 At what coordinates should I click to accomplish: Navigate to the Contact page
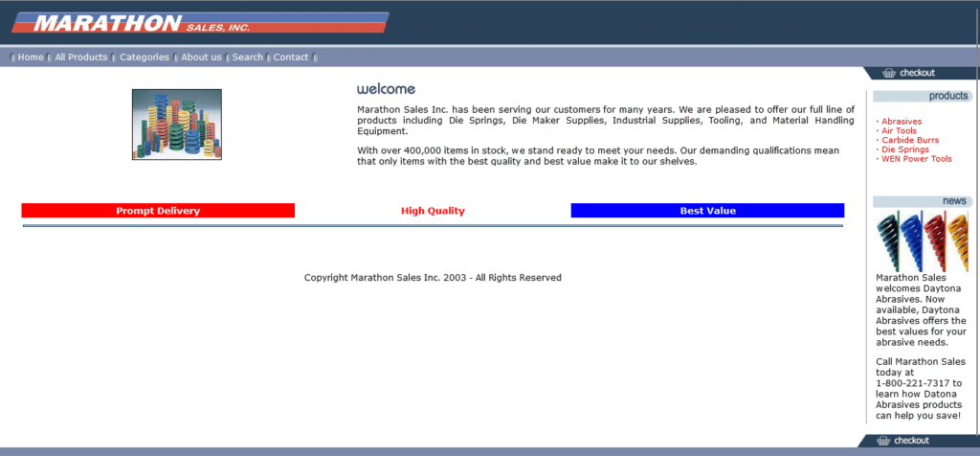(291, 57)
